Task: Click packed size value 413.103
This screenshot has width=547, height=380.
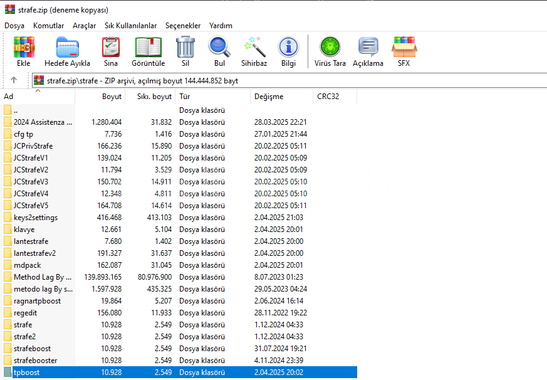Action: click(159, 217)
